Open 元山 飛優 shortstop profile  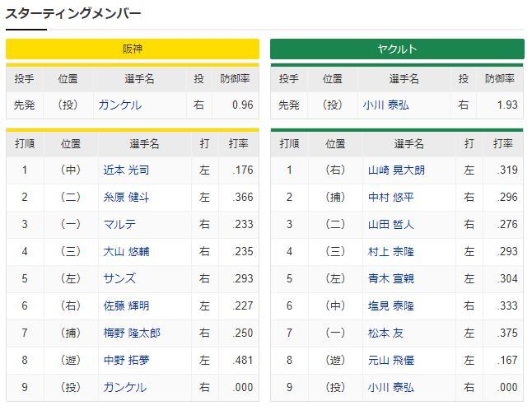[x=391, y=360]
